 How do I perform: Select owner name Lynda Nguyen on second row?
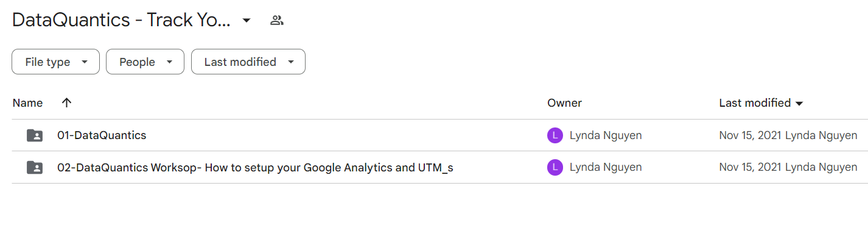[x=606, y=167]
